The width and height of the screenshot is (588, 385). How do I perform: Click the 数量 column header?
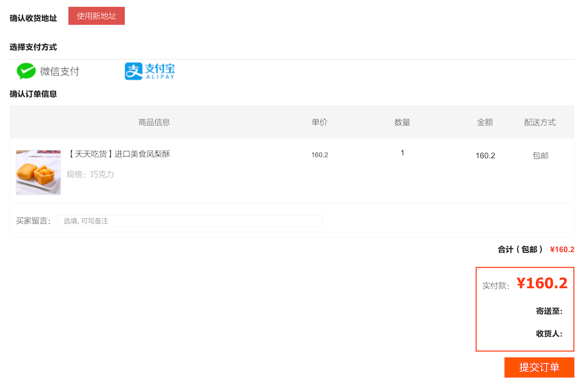pos(402,122)
